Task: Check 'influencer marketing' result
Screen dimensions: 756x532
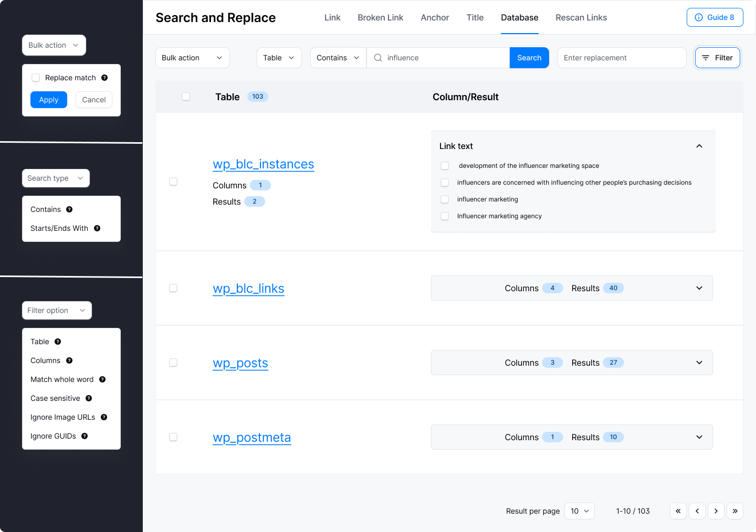Action: click(x=445, y=199)
